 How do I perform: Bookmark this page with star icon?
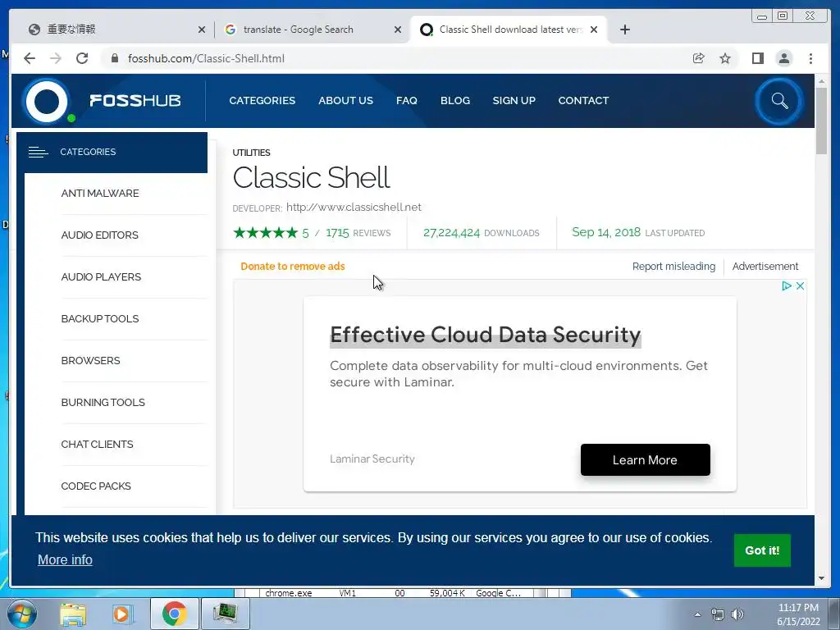point(725,58)
